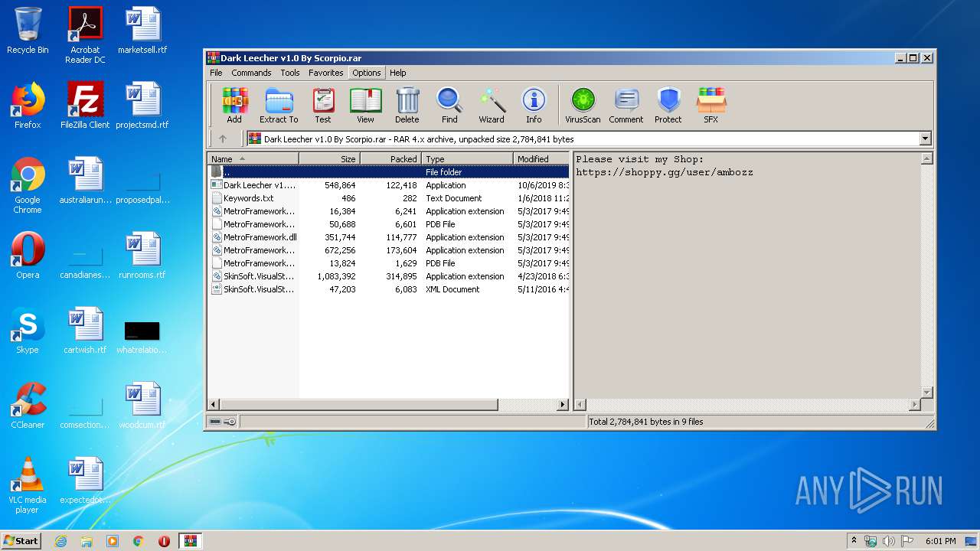Click the View toolbar icon

pos(365,105)
